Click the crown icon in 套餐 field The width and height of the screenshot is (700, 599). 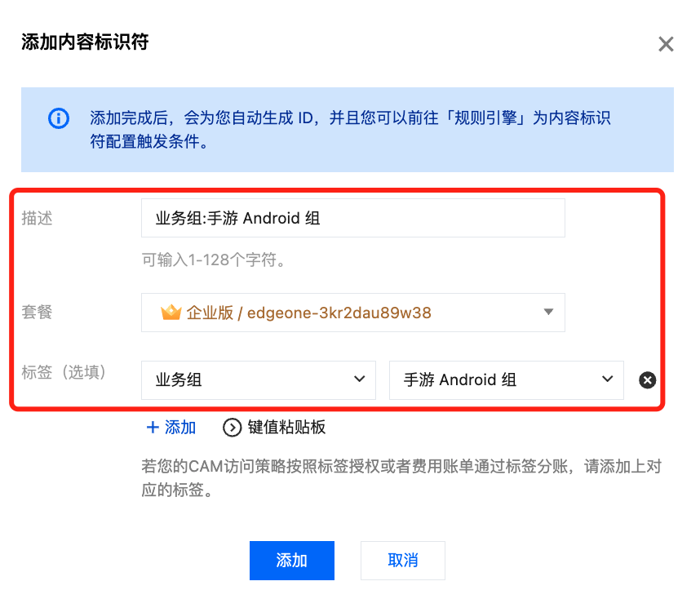pyautogui.click(x=171, y=313)
